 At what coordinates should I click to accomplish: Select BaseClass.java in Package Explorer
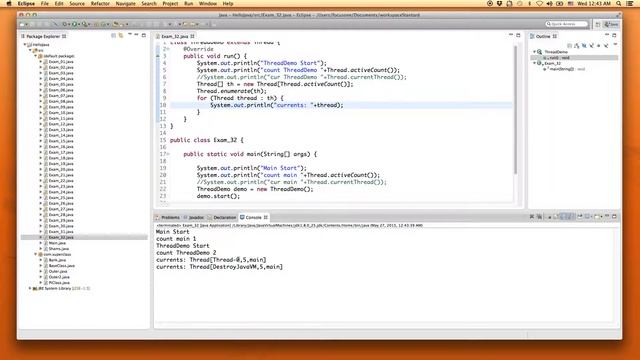click(x=62, y=266)
